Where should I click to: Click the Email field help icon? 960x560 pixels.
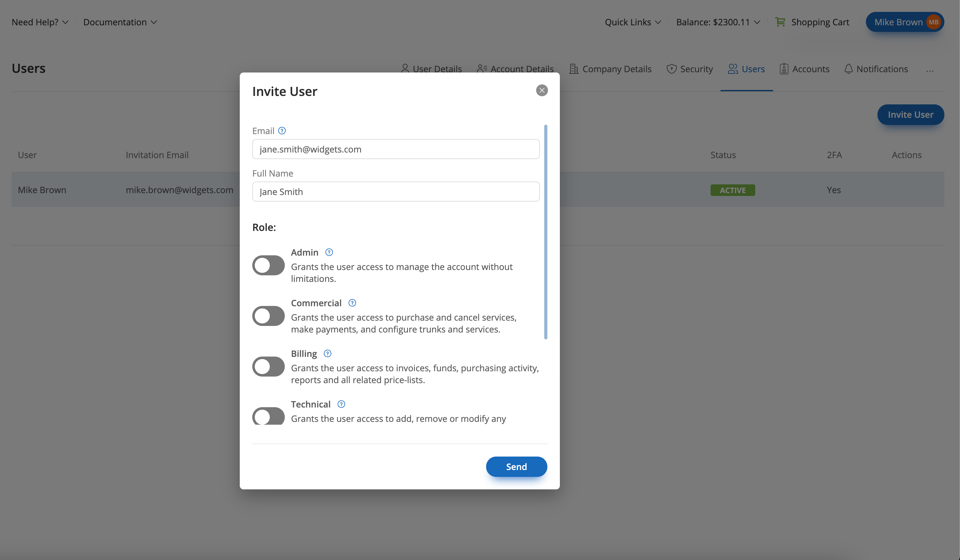[282, 131]
